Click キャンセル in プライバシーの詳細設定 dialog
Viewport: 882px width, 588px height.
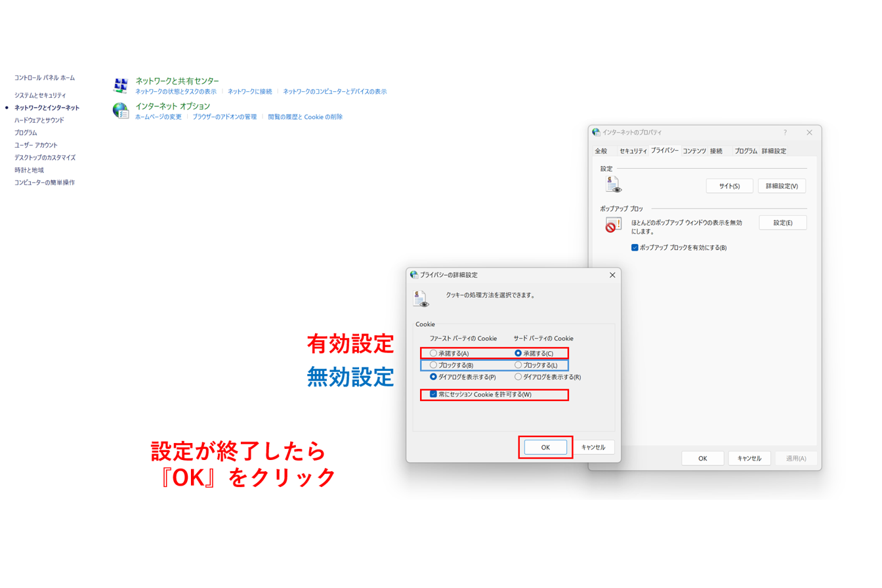(593, 447)
